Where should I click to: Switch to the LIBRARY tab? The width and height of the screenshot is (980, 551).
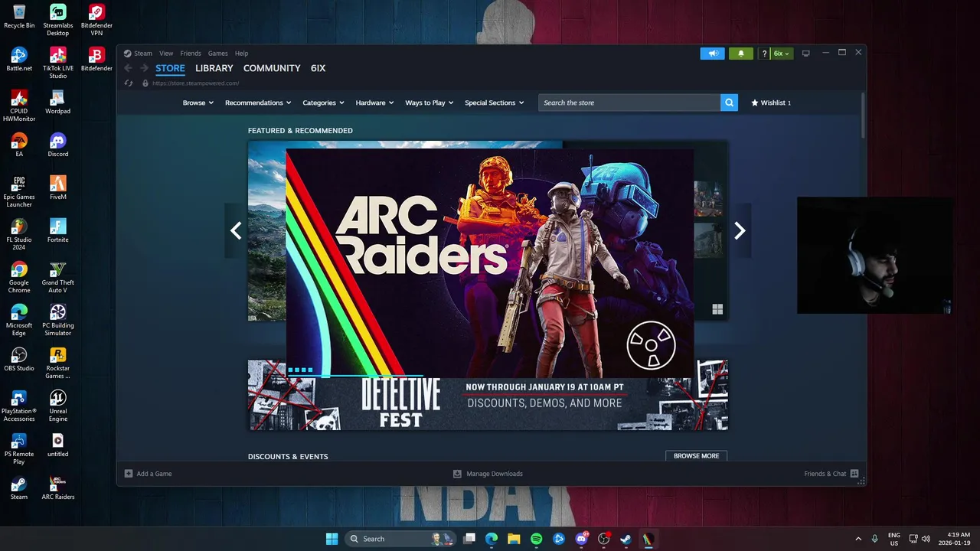(x=214, y=68)
